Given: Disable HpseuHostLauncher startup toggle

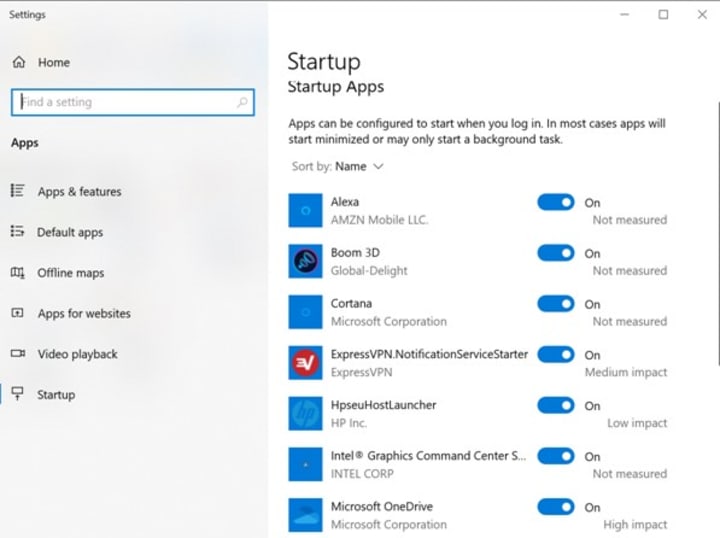Looking at the screenshot, I should tap(556, 405).
